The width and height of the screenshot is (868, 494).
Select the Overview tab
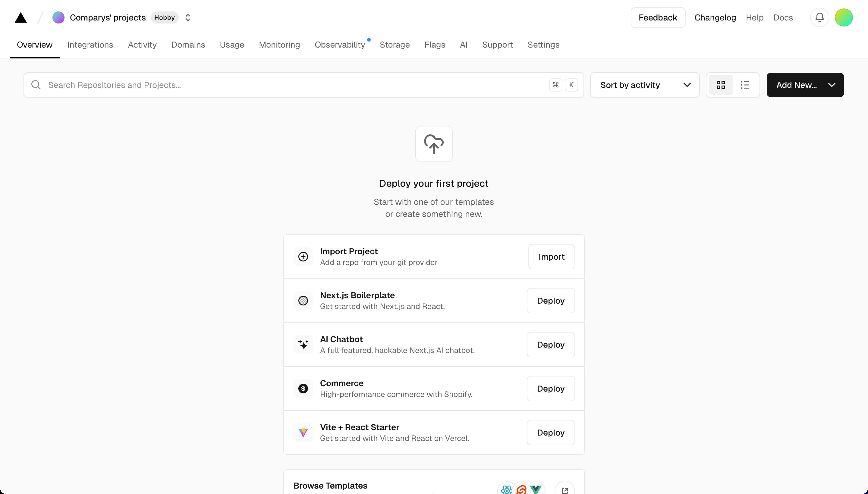[35, 45]
